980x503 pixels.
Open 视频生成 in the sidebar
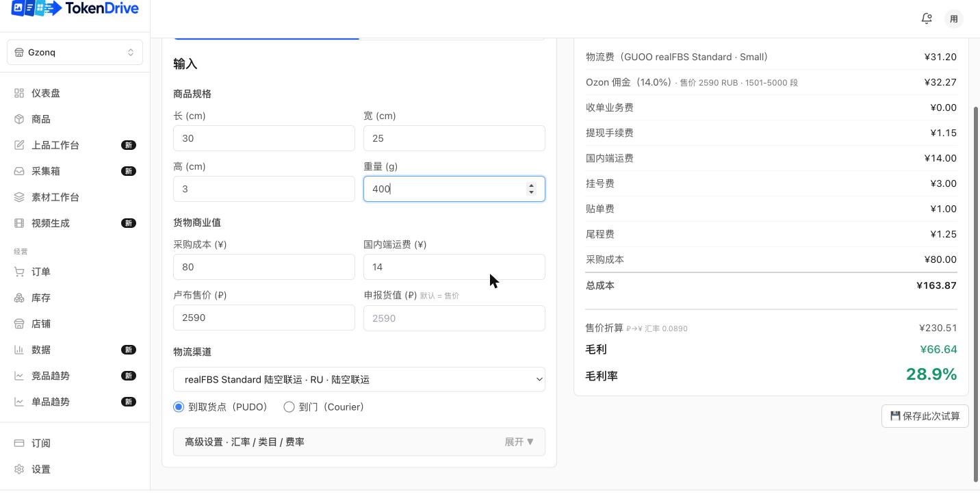click(75, 223)
